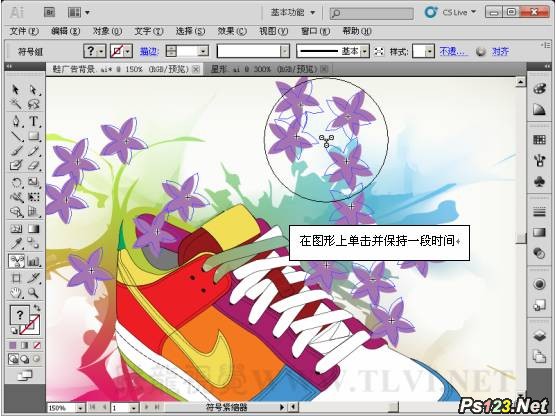Select the Slice tool
This screenshot has height=416, width=556.
tap(34, 278)
